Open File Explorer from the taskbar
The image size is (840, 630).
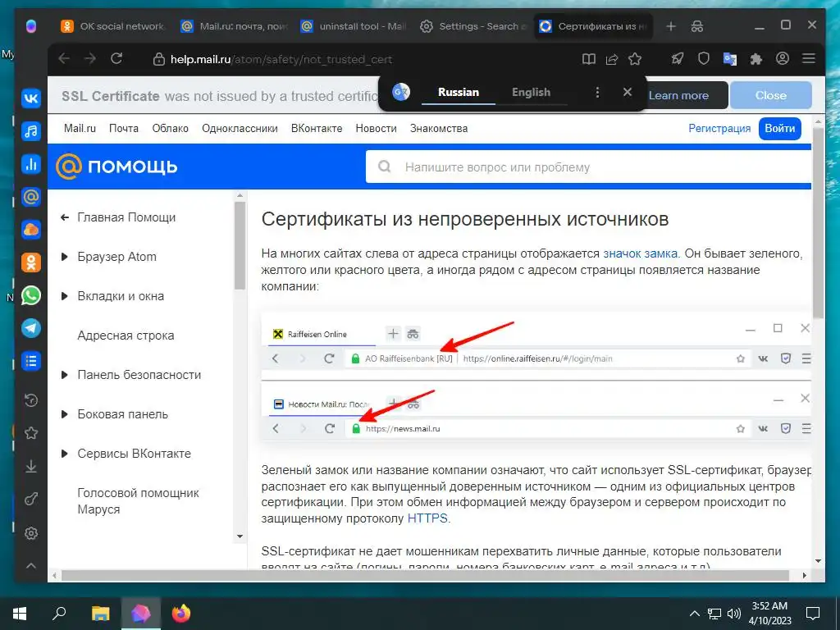click(100, 613)
